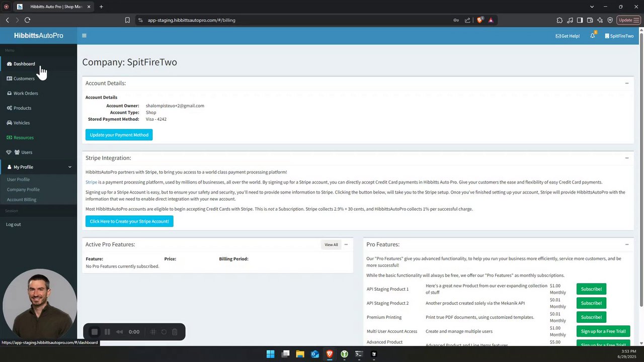
Task: Click the password key icon in address bar
Action: 456,20
